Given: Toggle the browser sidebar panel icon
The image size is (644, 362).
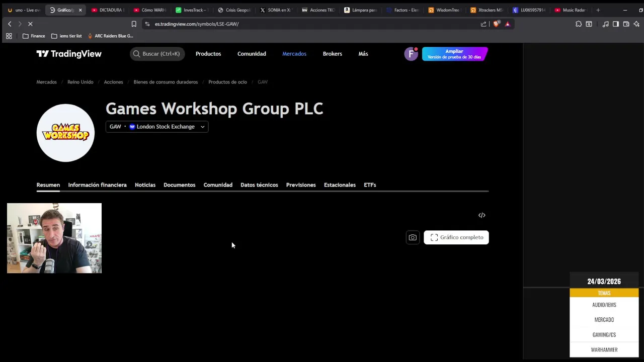Looking at the screenshot, I should [615, 24].
